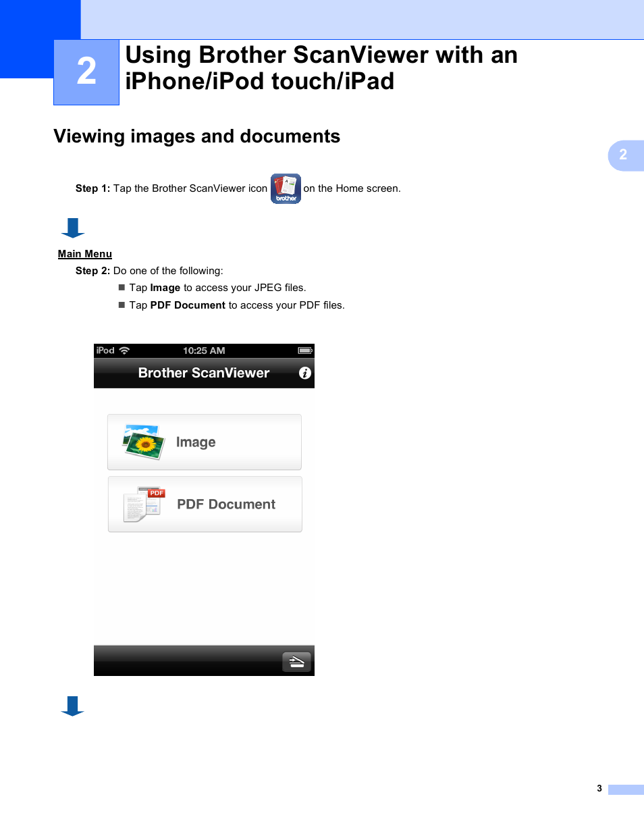Viewport: 644px width, 834px height.
Task: Tap the scanner icon in bottom toolbar
Action: [x=297, y=662]
